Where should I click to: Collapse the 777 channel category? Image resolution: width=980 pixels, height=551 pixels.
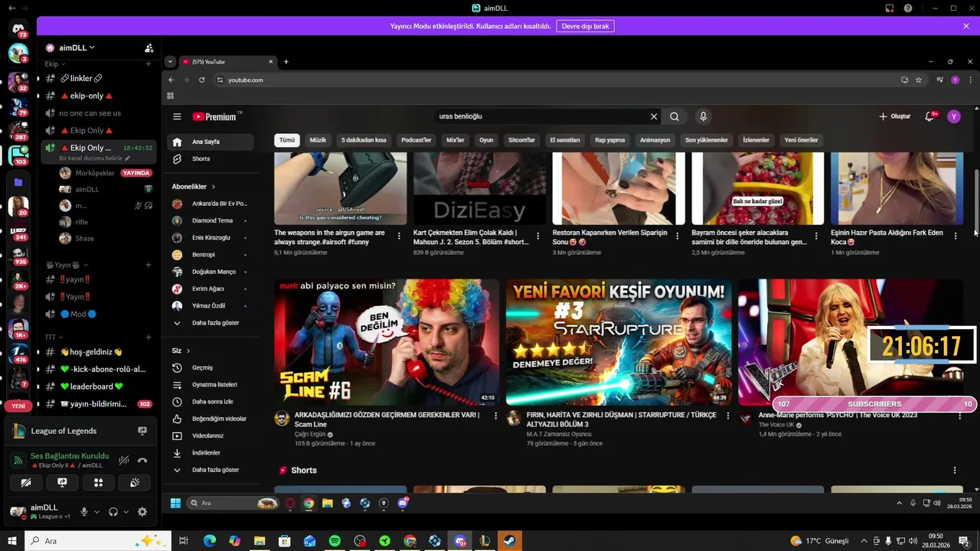(x=53, y=337)
